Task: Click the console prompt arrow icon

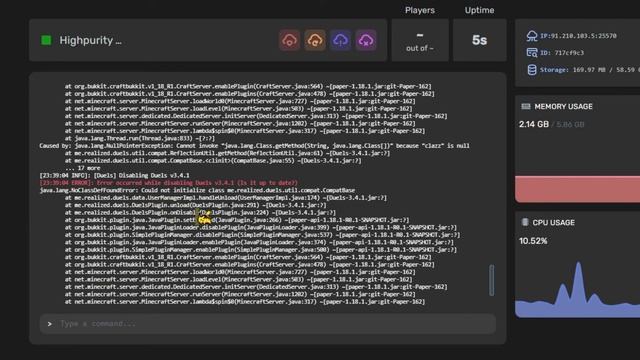Action: (50, 324)
